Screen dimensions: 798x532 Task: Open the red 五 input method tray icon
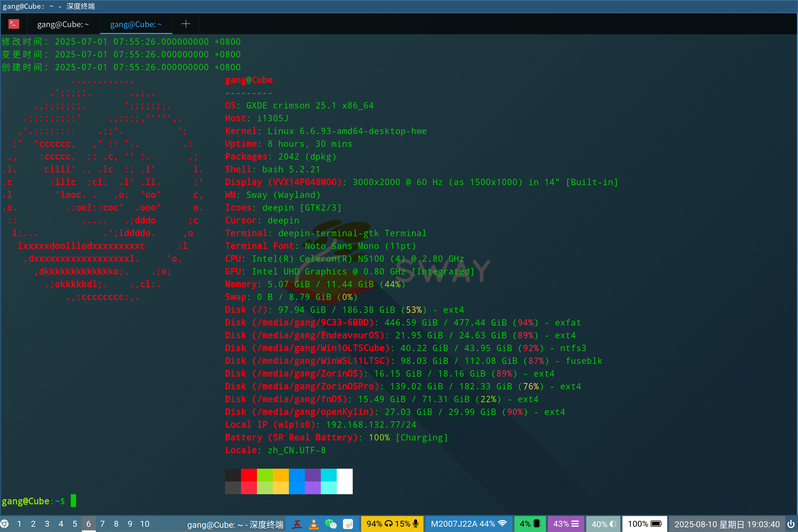tap(297, 524)
